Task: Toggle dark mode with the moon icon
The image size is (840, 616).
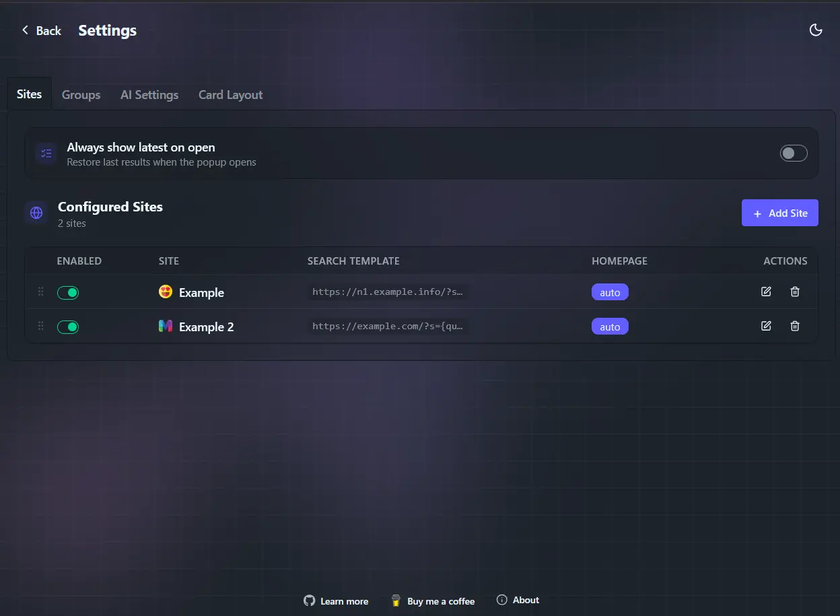Action: (816, 30)
